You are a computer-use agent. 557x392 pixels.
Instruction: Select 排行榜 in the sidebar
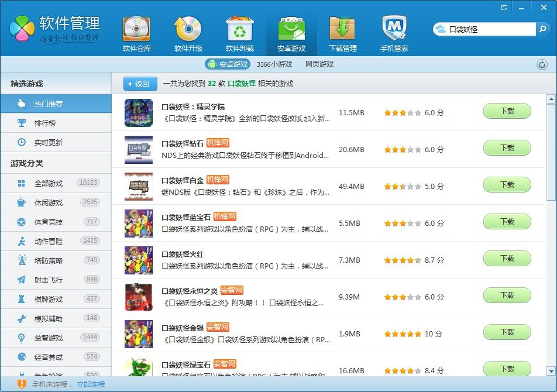tap(44, 123)
